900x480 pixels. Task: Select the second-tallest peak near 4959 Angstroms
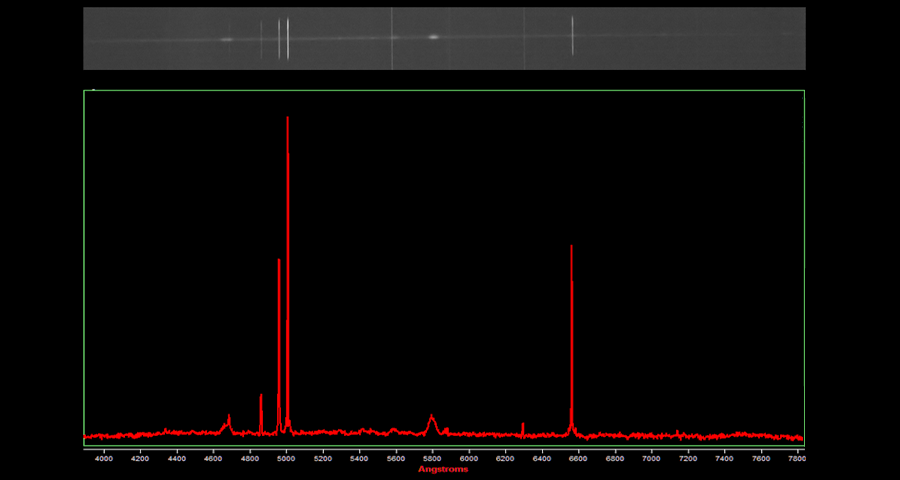pyautogui.click(x=279, y=260)
